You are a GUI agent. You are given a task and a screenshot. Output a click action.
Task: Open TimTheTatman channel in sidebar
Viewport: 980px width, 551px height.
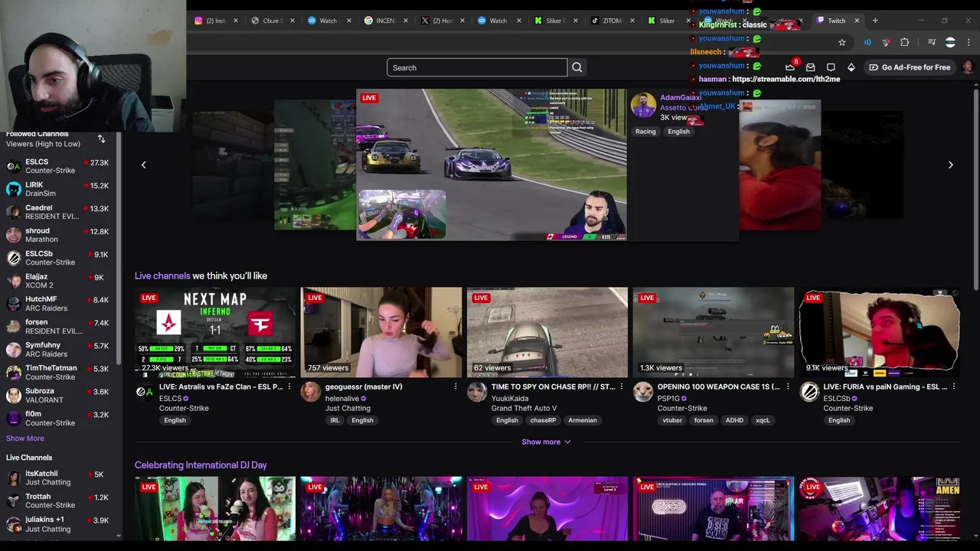(x=58, y=372)
